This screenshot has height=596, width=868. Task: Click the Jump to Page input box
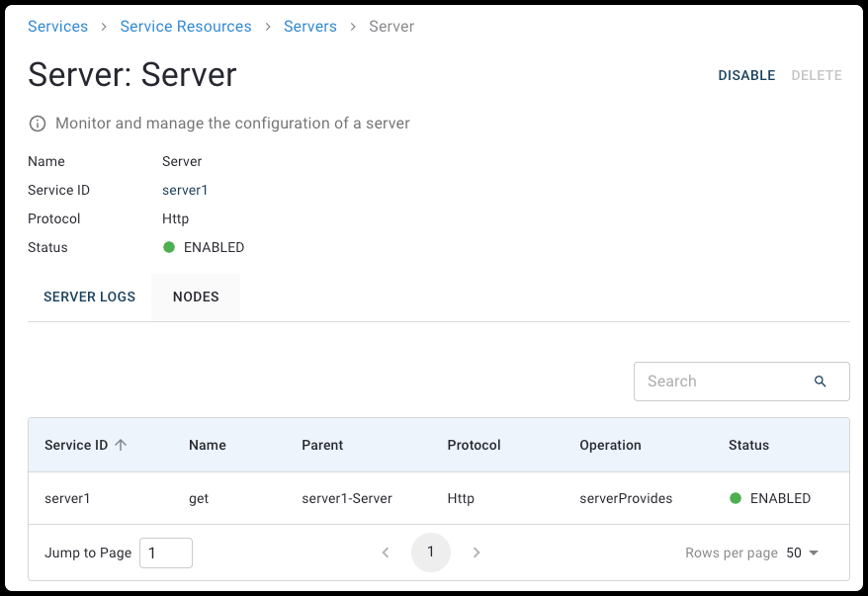click(165, 553)
